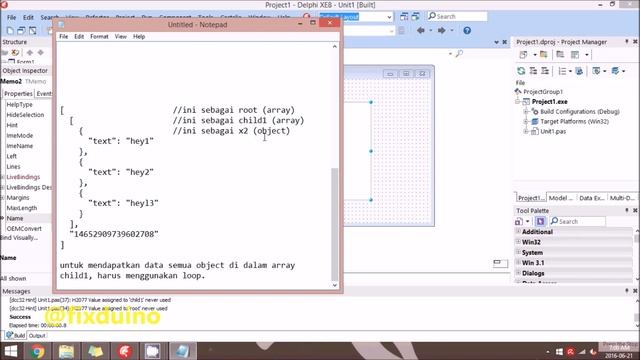Switch to the Data Explorer tab
640x360 pixels.
coord(591,198)
